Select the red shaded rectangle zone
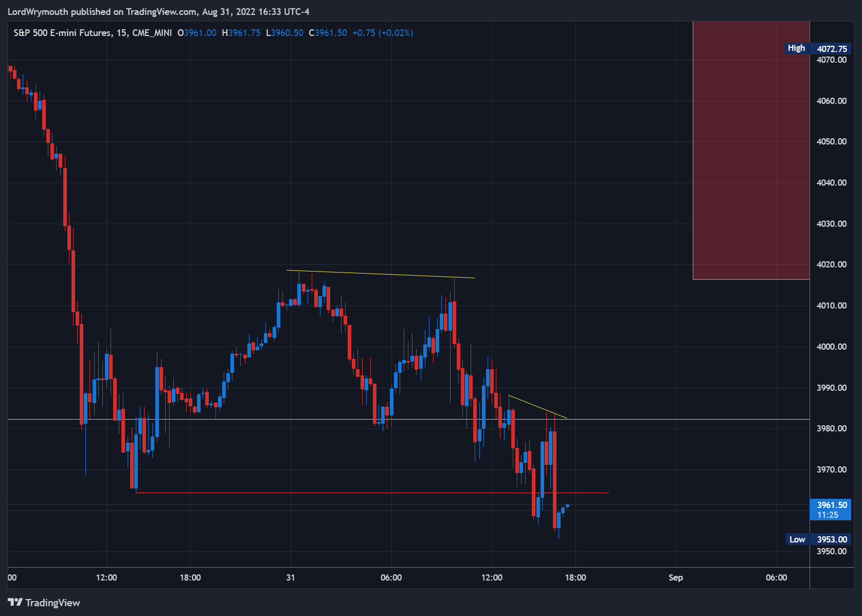The height and width of the screenshot is (616, 862). [x=751, y=150]
